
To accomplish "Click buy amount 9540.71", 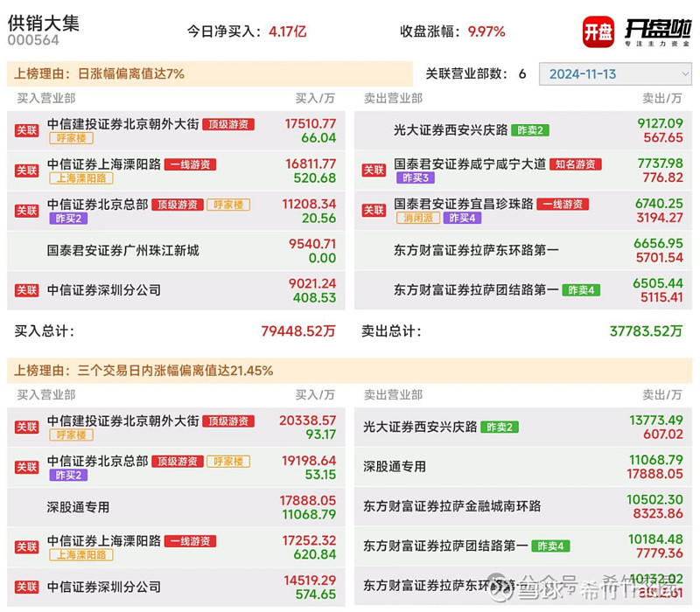I will click(x=312, y=244).
